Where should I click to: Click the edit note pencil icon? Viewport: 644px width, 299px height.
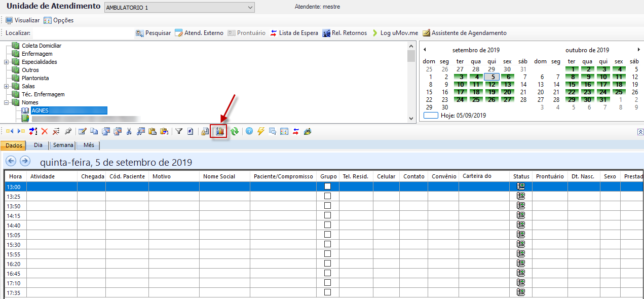82,131
